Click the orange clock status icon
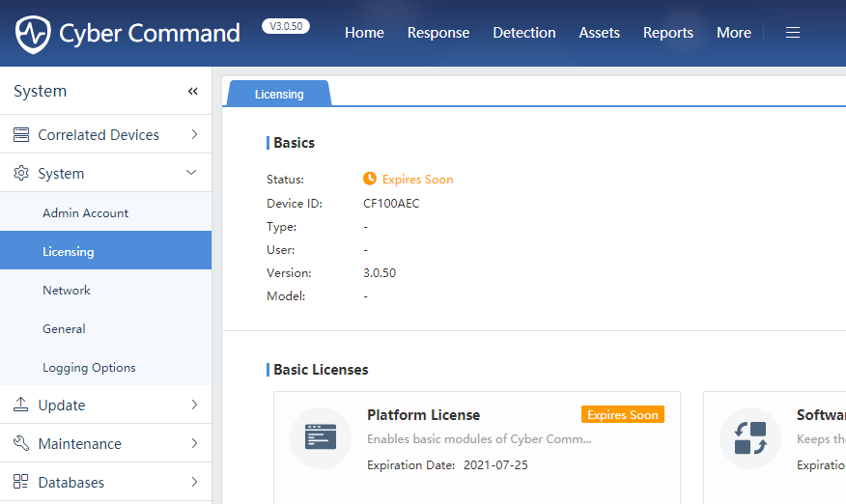The height and width of the screenshot is (504, 846). 370,179
